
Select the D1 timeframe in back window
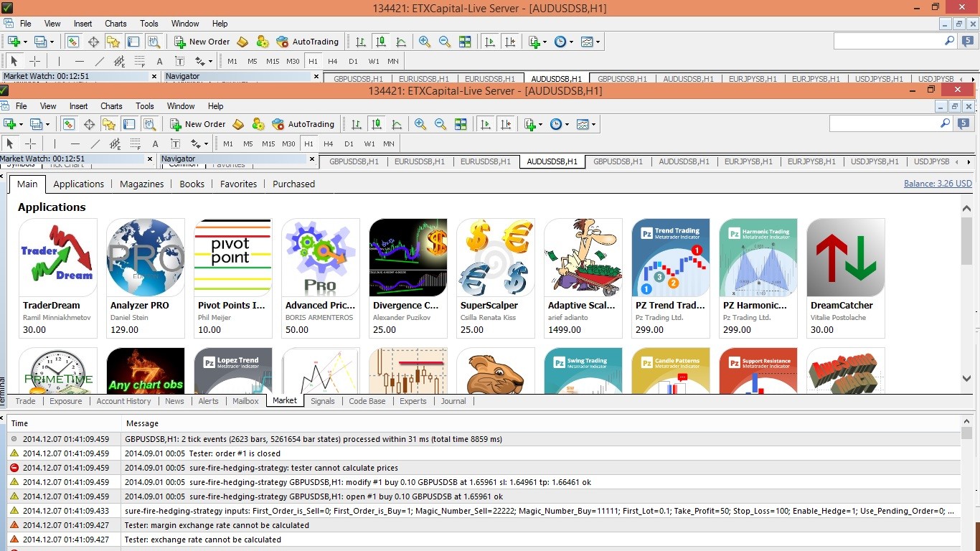(x=353, y=61)
